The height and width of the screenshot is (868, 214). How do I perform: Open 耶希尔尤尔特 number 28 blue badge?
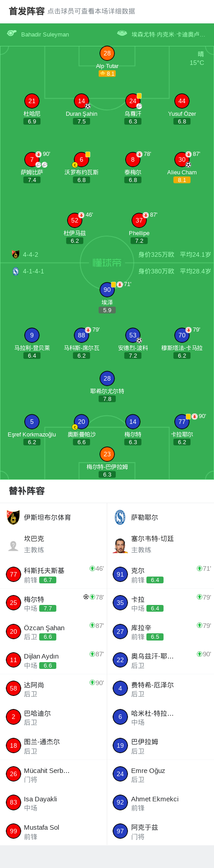pyautogui.click(x=107, y=378)
